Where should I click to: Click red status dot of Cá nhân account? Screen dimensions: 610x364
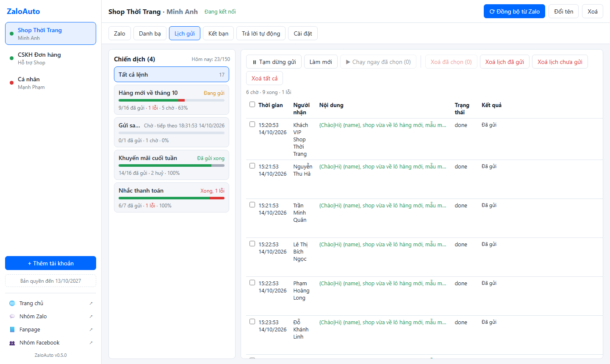point(11,83)
